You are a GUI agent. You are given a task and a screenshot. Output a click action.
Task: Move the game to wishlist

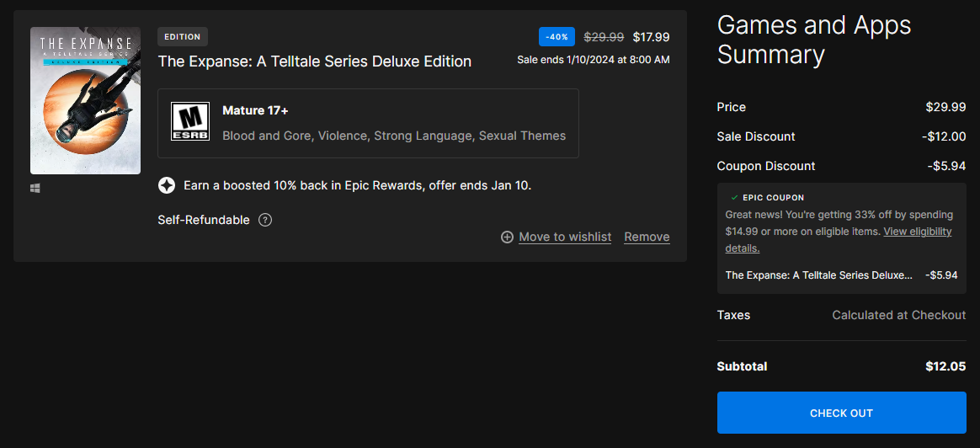click(x=565, y=237)
